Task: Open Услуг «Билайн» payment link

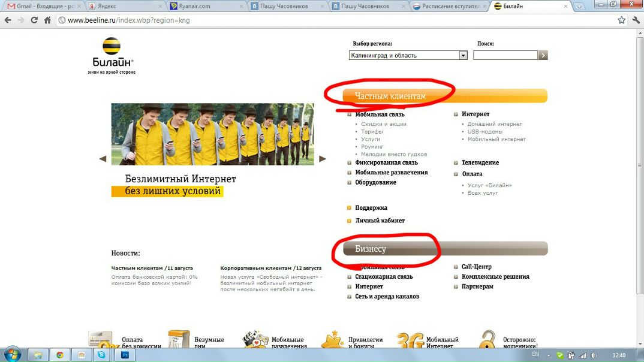Action: click(489, 185)
